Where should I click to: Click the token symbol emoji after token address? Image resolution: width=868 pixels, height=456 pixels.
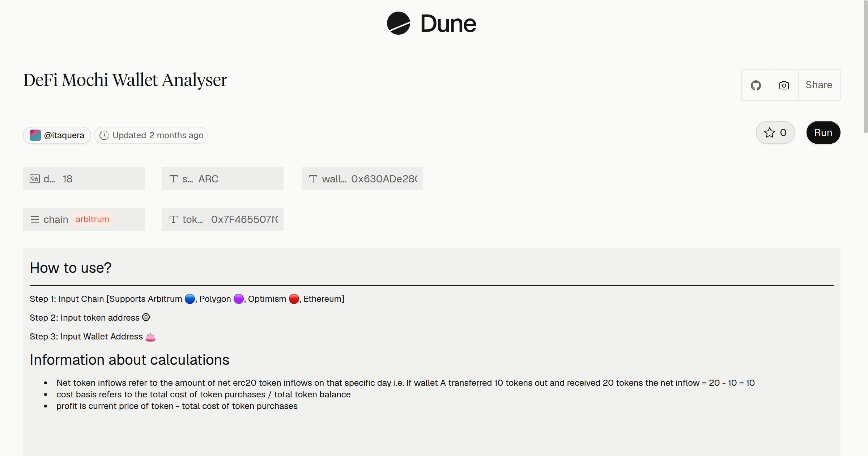tap(146, 317)
